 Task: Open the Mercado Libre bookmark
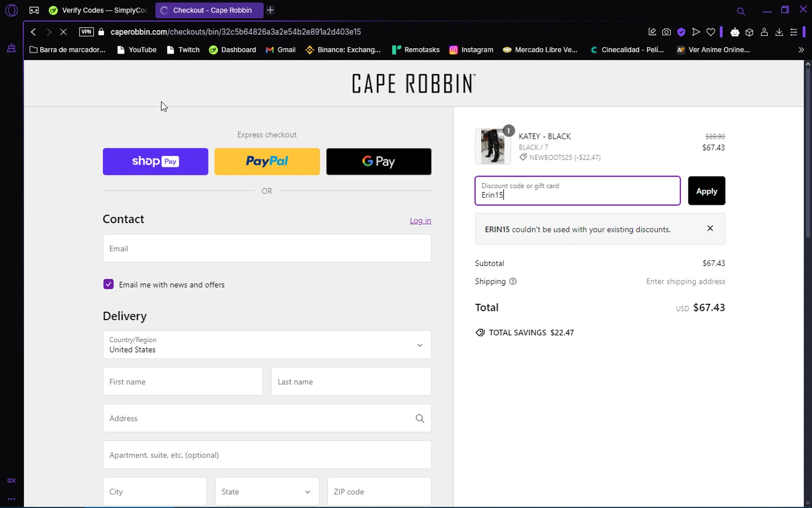[x=540, y=50]
